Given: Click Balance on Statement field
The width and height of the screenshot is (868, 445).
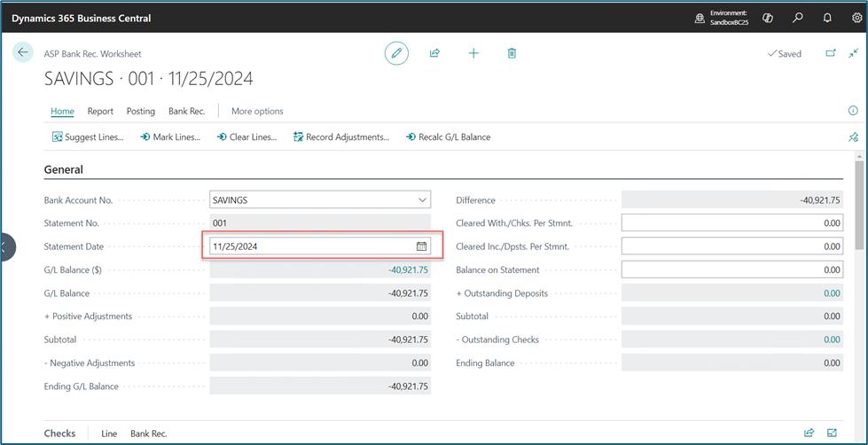Looking at the screenshot, I should (731, 269).
